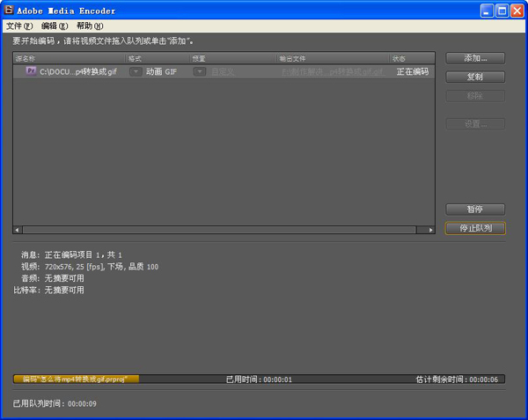Image resolution: width=528 pixels, height=420 pixels.
Task: Maximize the Adobe Media Encoder window
Action: 502,11
